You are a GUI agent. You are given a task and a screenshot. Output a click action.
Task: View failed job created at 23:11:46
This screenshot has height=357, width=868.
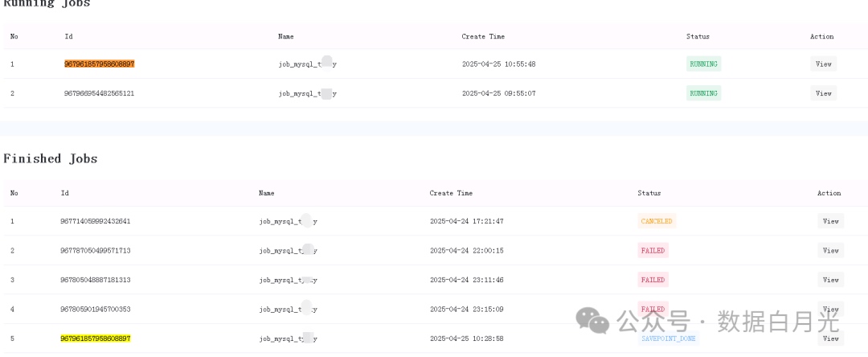[830, 280]
